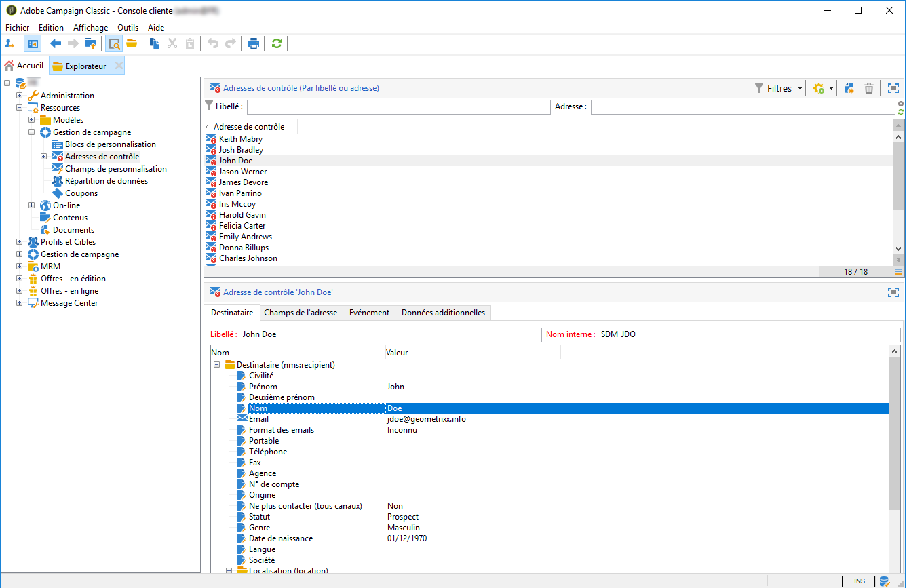Open the Filtres dropdown
Viewport: 907px width, 588px height.
(779, 88)
